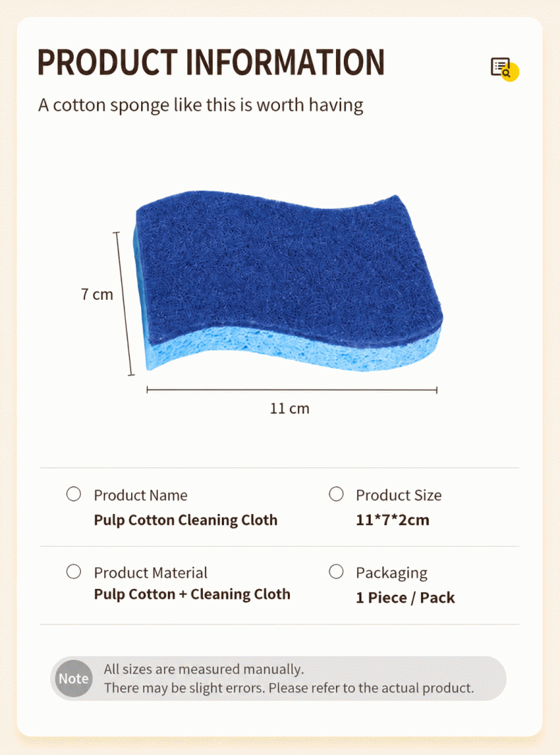Click the 7 cm height label
The width and height of the screenshot is (560, 755).
[x=97, y=294]
